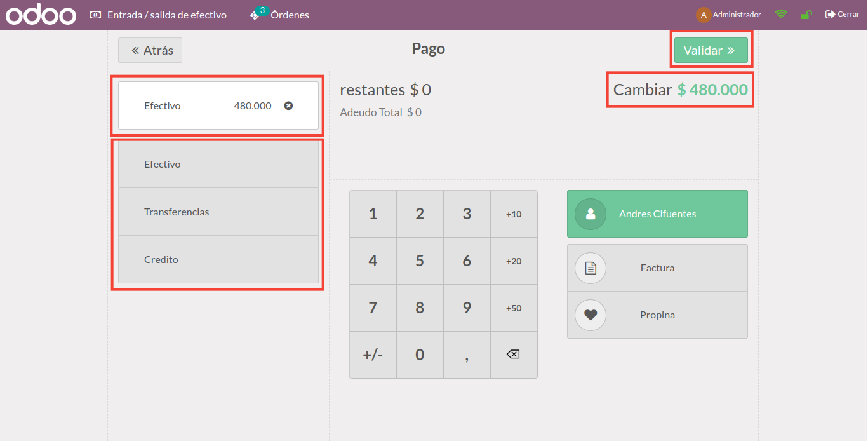Click the Validar button
Image resolution: width=868 pixels, height=441 pixels.
[711, 51]
